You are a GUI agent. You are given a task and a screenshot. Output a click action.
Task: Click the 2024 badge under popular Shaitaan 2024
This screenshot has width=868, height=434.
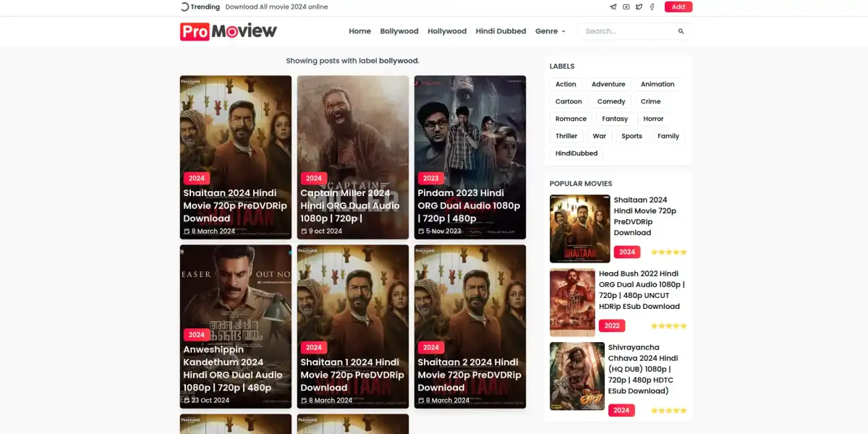(627, 252)
